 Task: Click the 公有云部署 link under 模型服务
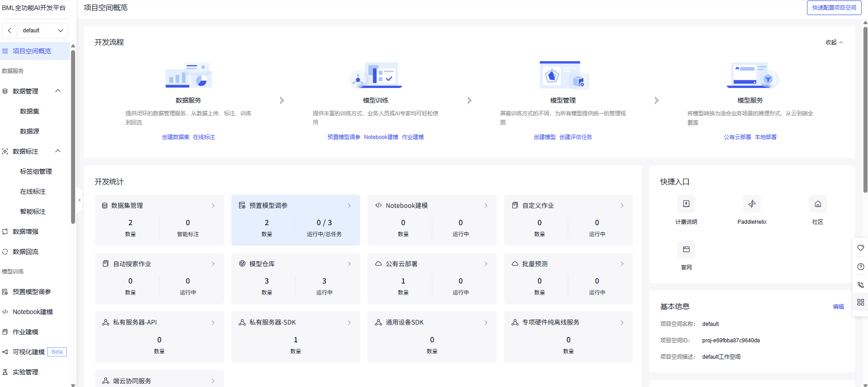[x=737, y=137]
